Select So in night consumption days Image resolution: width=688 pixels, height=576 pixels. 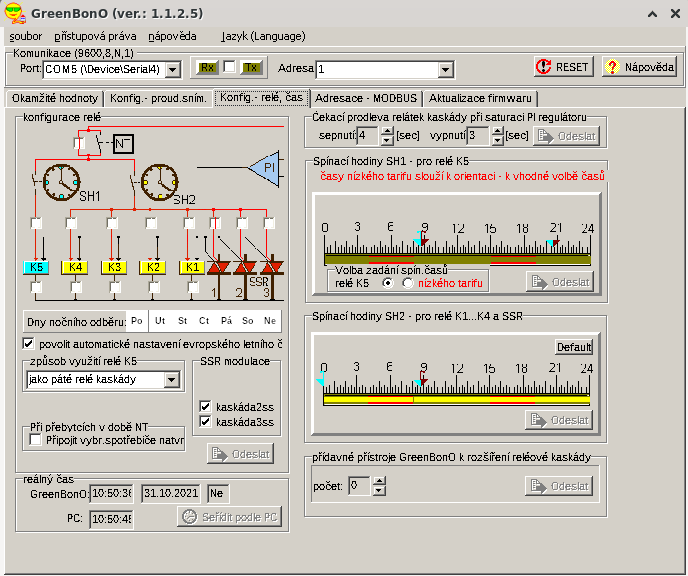pyautogui.click(x=247, y=321)
